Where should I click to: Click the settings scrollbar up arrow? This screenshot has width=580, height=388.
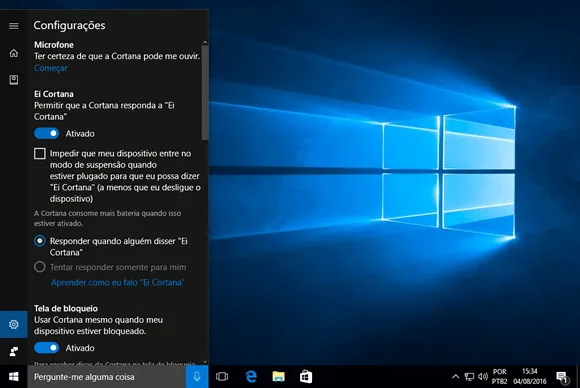point(205,43)
